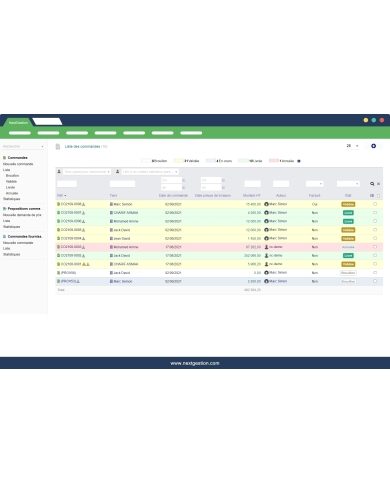
Task: Click the Commandes fournisseurs section icon
Action: (x=5, y=236)
